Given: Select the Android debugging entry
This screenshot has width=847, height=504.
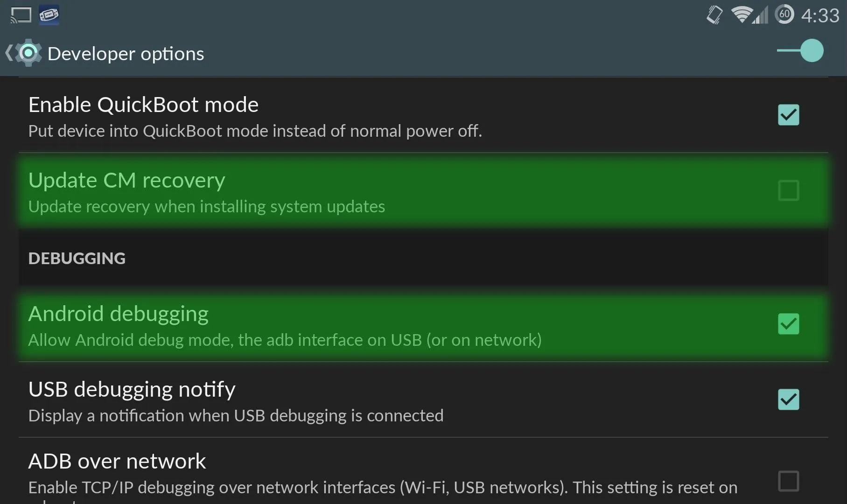Looking at the screenshot, I should [423, 324].
